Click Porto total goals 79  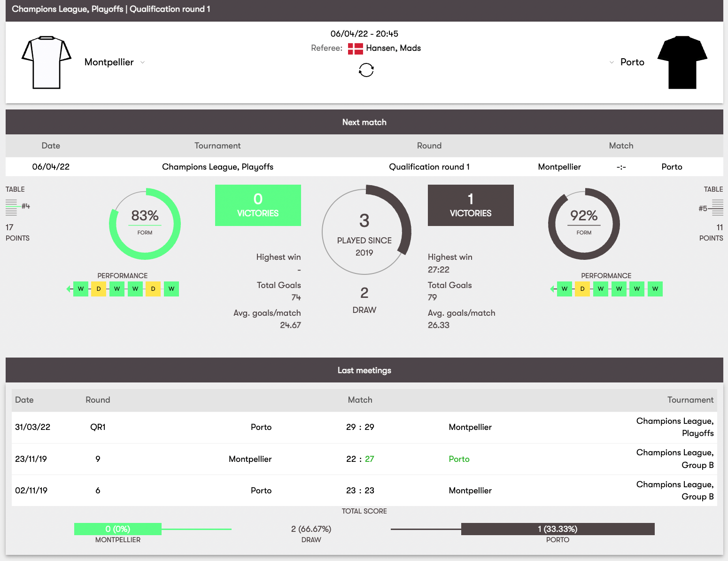[433, 297]
